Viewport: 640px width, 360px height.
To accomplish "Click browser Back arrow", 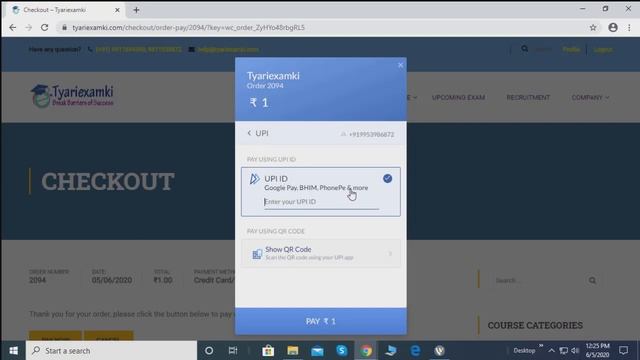I will coord(13,27).
